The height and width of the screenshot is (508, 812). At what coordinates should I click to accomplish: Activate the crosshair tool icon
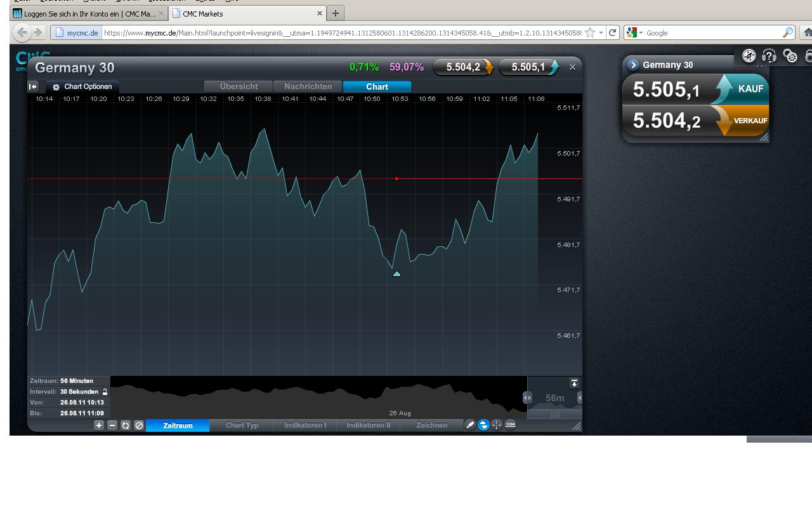click(497, 425)
